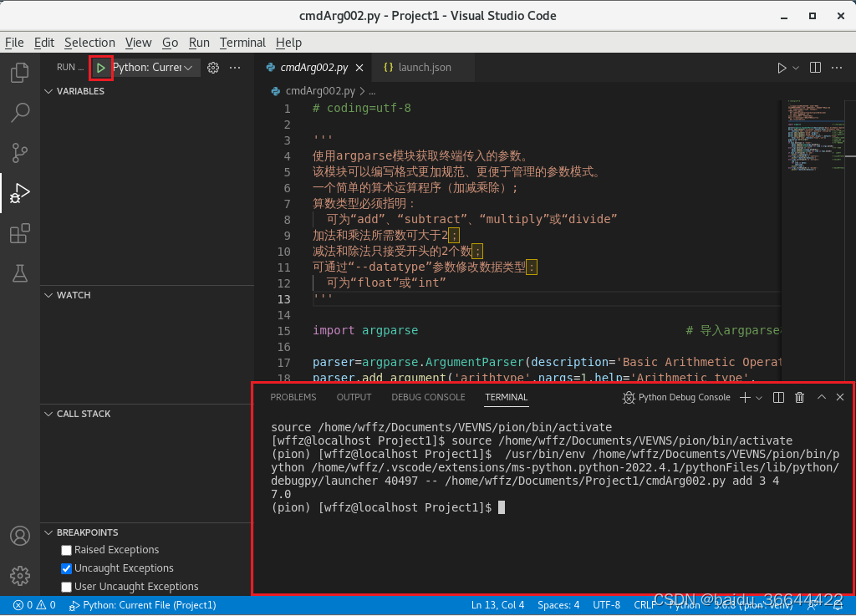Click the breadcrumb ellipsis after cmdArg002.py
The image size is (856, 616).
point(372,92)
